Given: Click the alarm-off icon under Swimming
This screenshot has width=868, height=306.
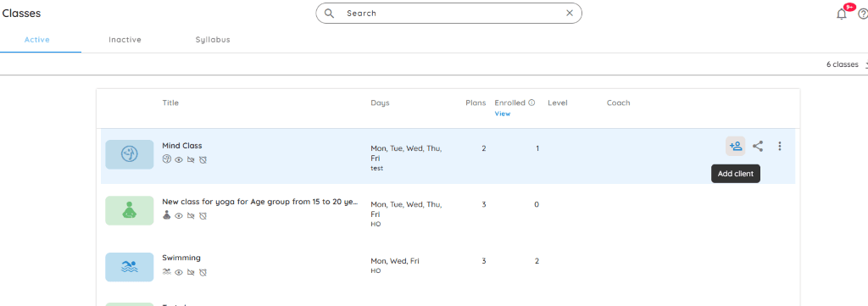Looking at the screenshot, I should 203,272.
